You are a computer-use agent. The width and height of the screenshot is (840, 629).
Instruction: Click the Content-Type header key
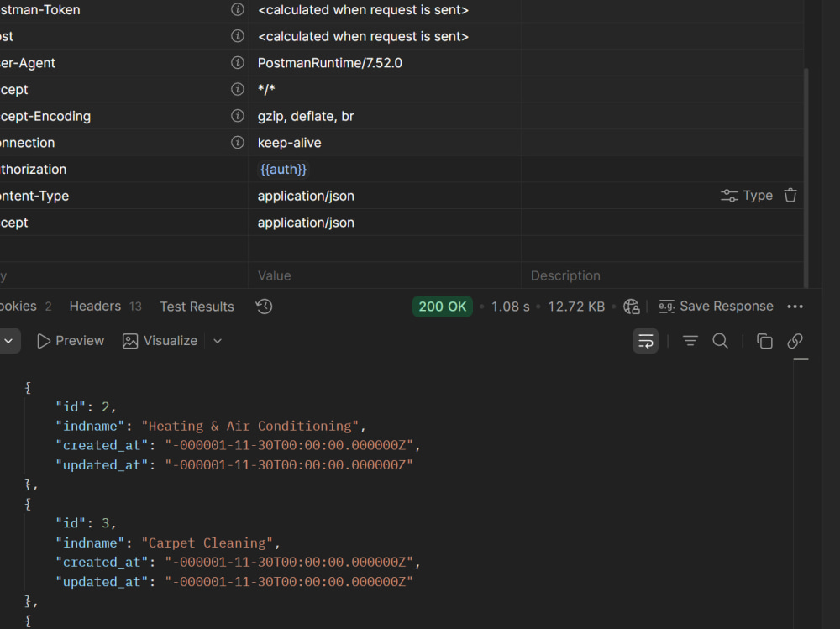coord(34,197)
